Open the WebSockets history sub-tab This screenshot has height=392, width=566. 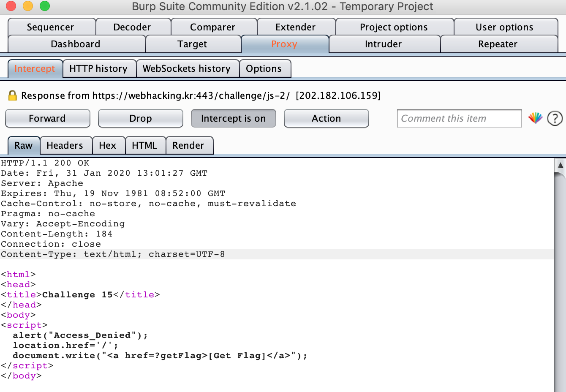[x=188, y=68]
